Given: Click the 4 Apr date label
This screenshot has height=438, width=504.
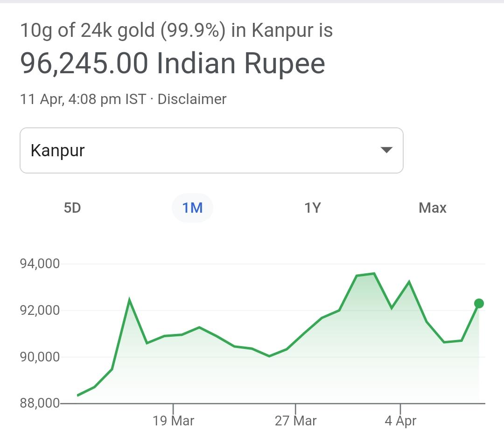Looking at the screenshot, I should [x=400, y=421].
